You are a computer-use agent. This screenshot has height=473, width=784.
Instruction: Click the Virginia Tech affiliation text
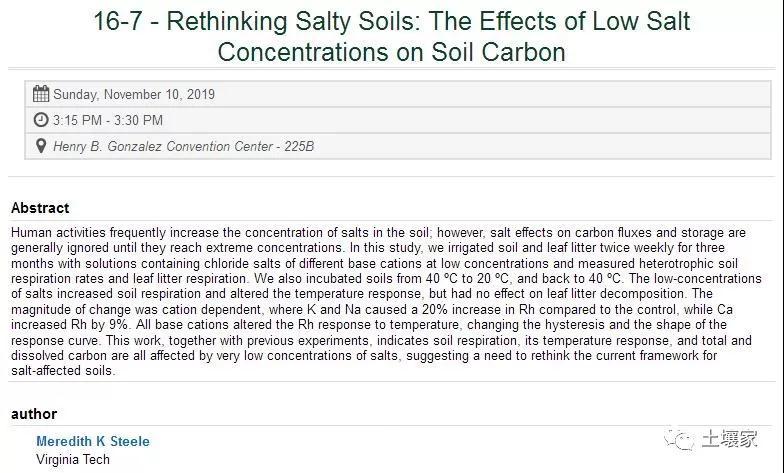73,459
